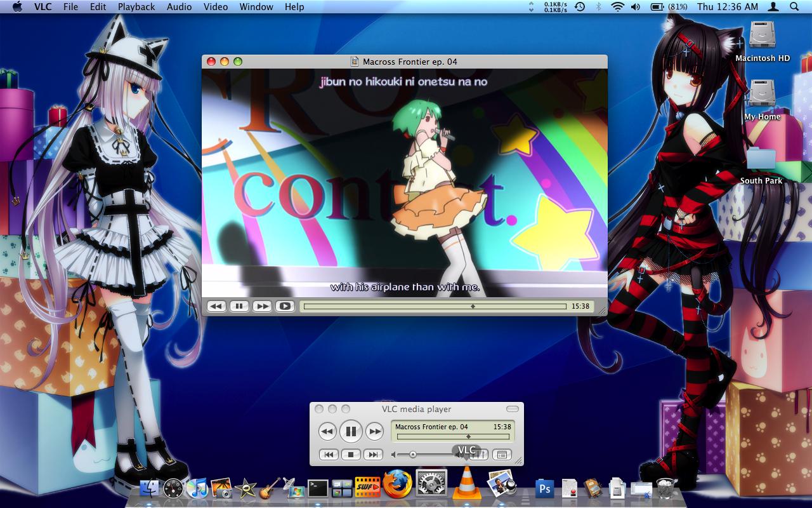The width and height of the screenshot is (812, 508).
Task: Open the Audio menu in menu bar
Action: pyautogui.click(x=179, y=7)
